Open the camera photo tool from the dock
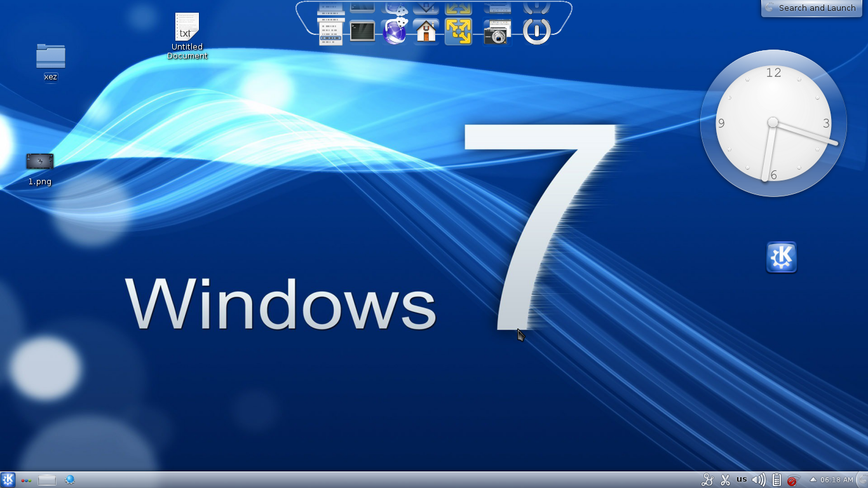868x488 pixels. pos(498,30)
